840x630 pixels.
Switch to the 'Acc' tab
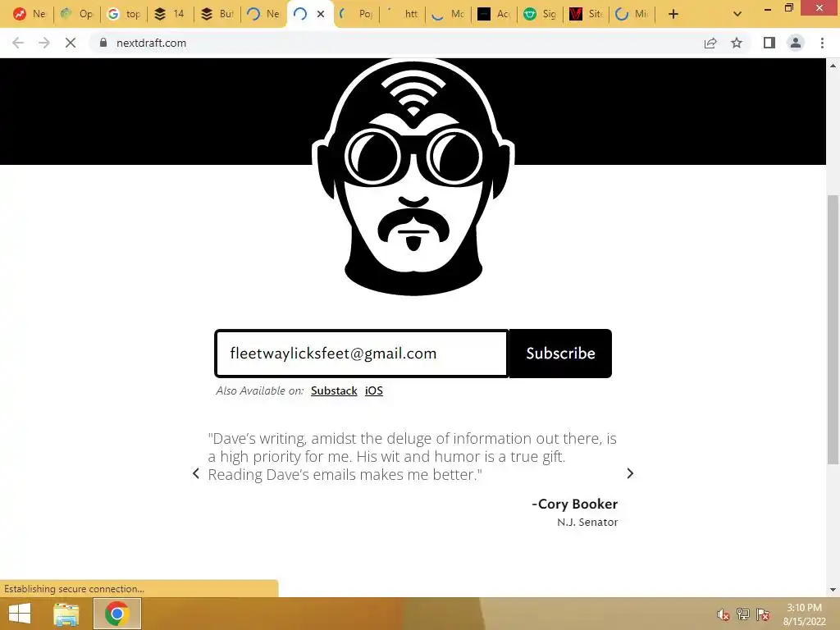tap(495, 14)
